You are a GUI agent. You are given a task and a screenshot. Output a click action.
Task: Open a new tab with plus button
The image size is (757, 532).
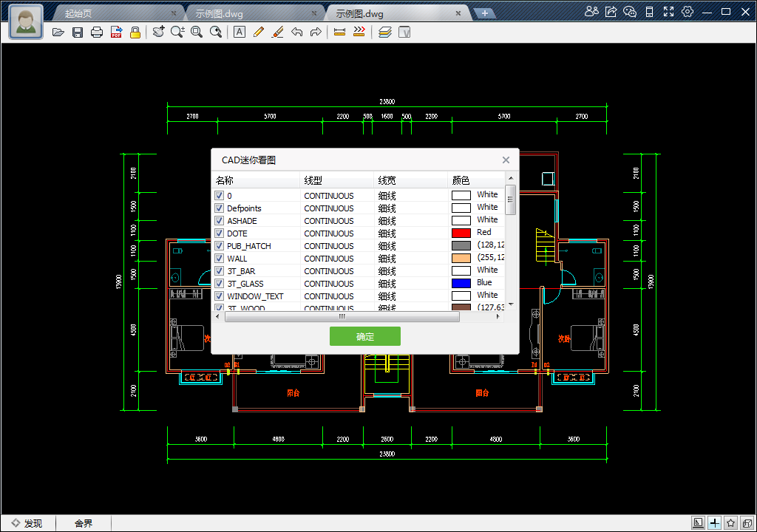pos(484,13)
